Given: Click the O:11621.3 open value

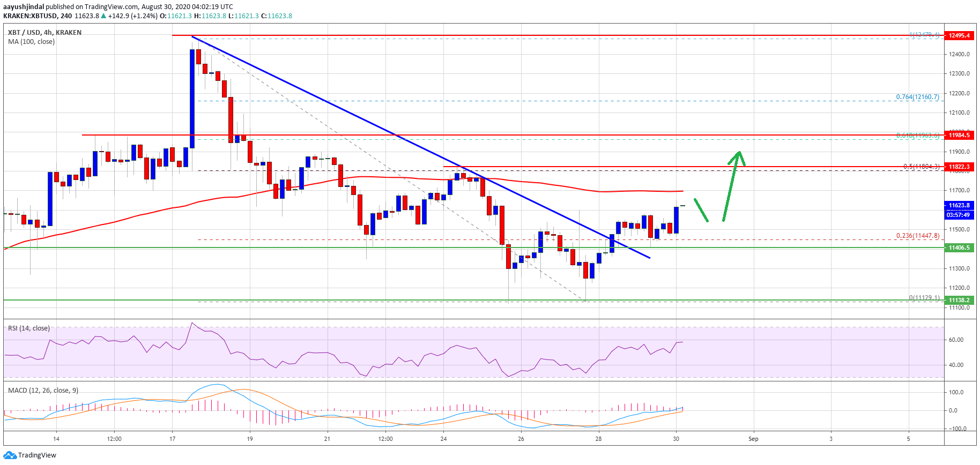Looking at the screenshot, I should pyautogui.click(x=176, y=16).
